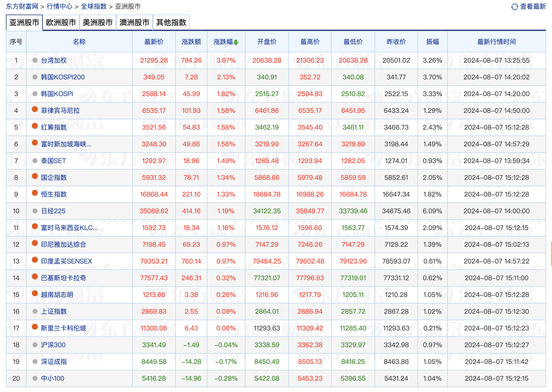Open the 泰国SET index link

tap(53, 161)
